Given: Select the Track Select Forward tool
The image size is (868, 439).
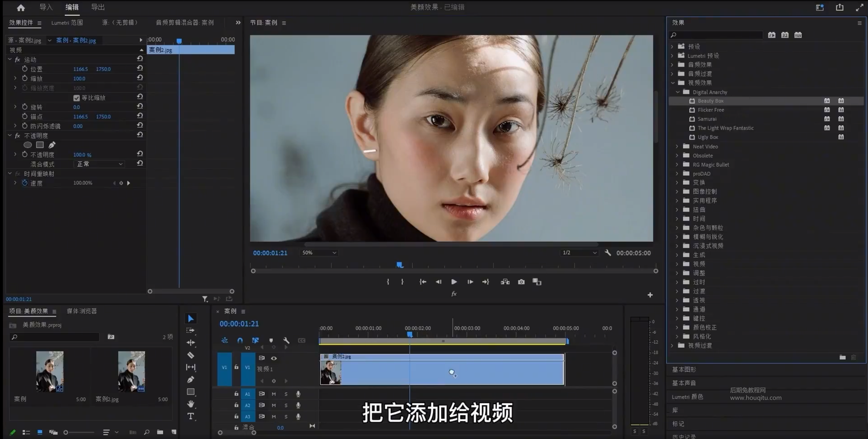Looking at the screenshot, I should tap(190, 330).
